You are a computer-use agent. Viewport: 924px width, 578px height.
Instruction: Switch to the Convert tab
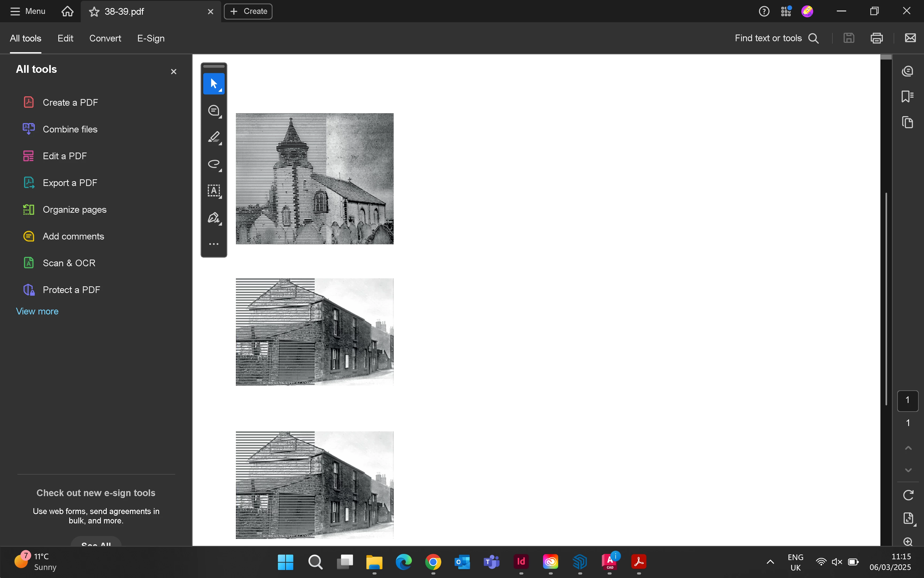pyautogui.click(x=105, y=38)
